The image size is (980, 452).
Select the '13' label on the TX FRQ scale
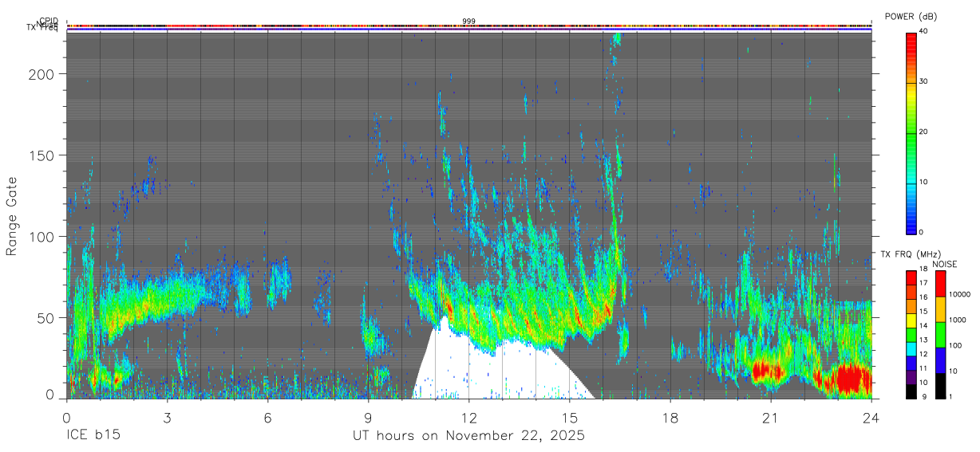[x=923, y=340]
